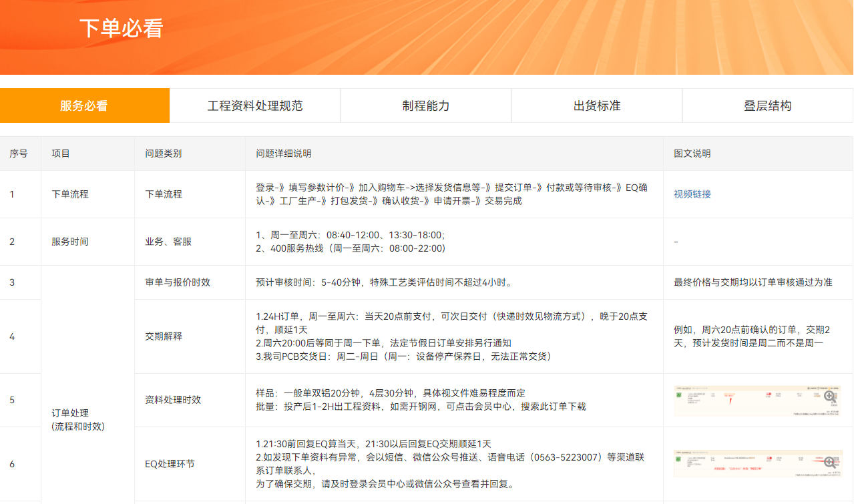854x504 pixels.
Task: Click the 审单与报价时效 category cell
Action: (x=178, y=282)
